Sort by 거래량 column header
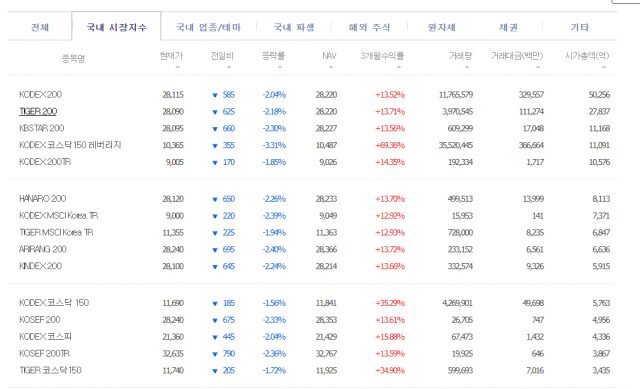Screen dimensions: 640x389 pos(460,56)
